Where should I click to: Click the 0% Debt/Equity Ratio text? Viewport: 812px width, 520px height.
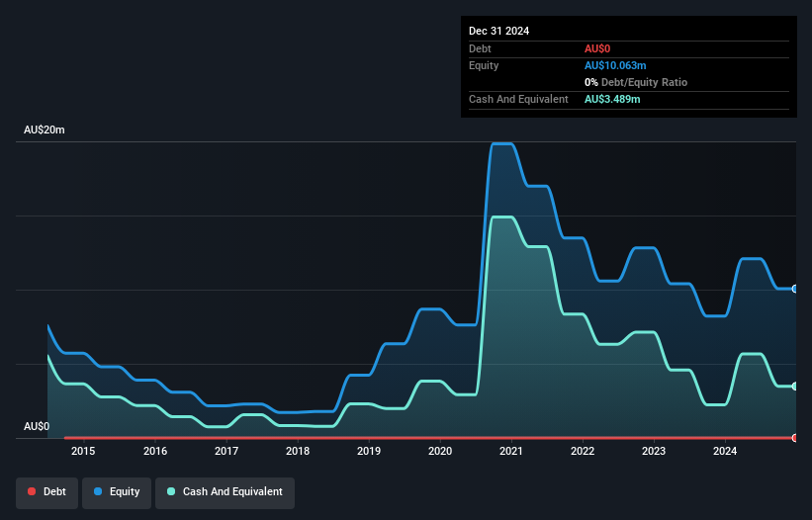point(636,82)
